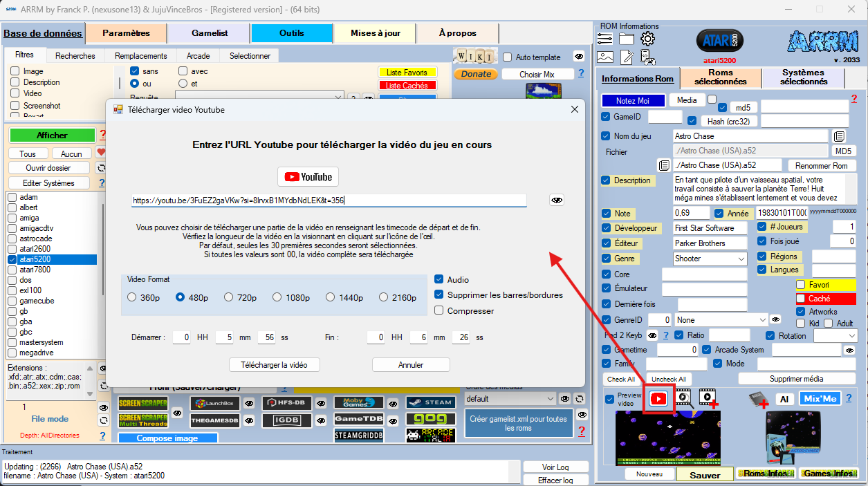Image resolution: width=868 pixels, height=486 pixels.
Task: Open the LaunchBox scraper
Action: click(x=215, y=403)
